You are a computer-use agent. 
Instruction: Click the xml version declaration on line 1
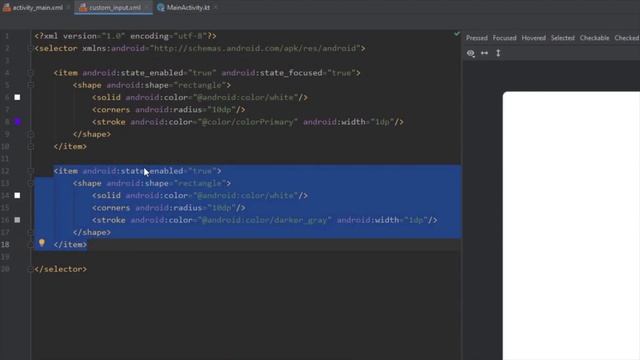point(125,36)
